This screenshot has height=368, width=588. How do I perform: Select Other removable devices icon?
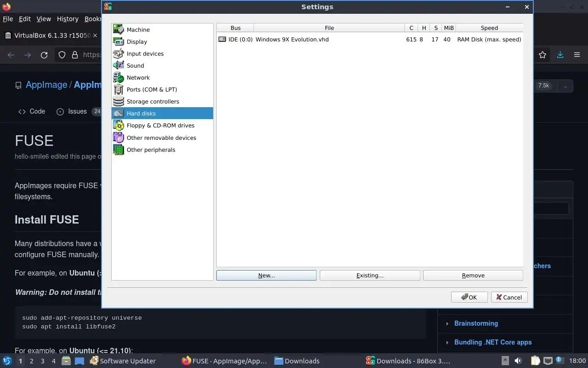[119, 138]
